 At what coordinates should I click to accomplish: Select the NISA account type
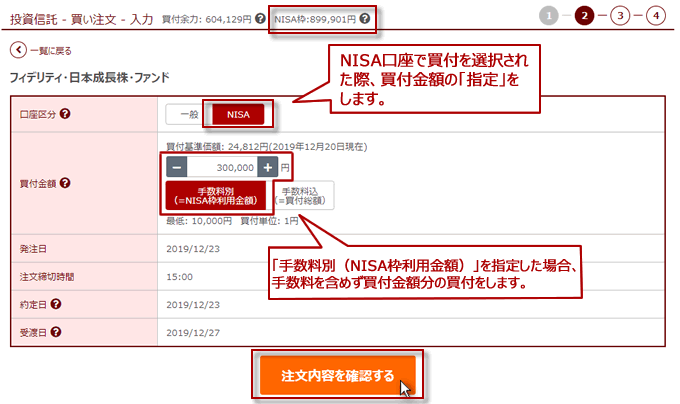238,114
